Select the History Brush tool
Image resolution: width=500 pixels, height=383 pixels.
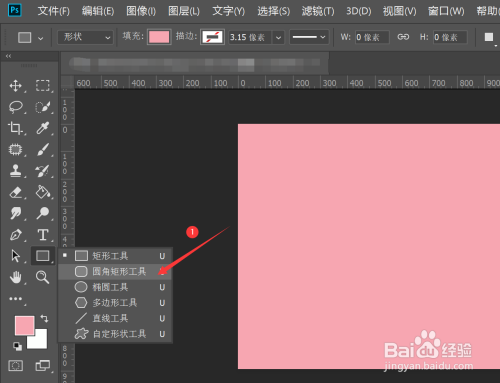[x=43, y=171]
